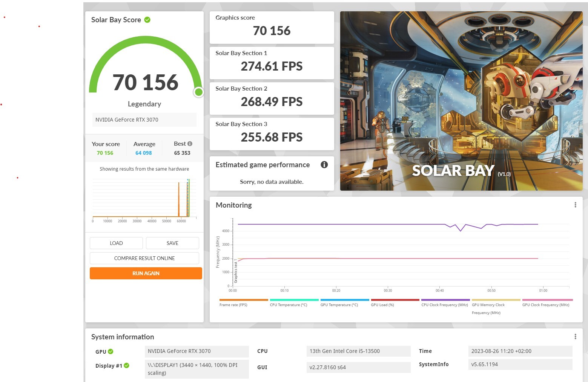Select the CPU value 13th Gen Intel Core i5-13500
This screenshot has width=588, height=382.
coord(358,351)
